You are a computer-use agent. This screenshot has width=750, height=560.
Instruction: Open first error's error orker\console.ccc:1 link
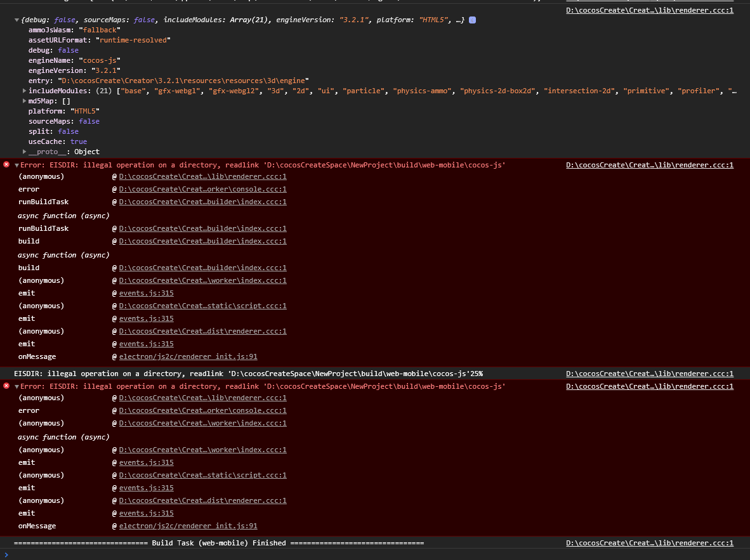(203, 190)
